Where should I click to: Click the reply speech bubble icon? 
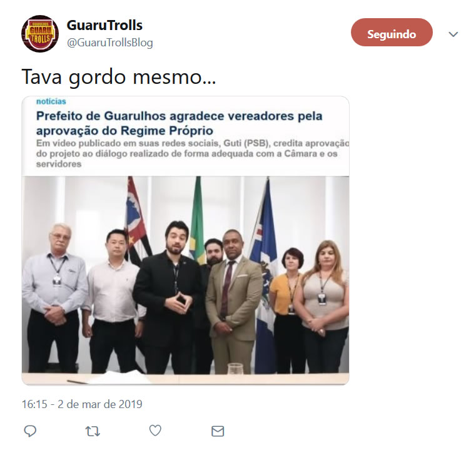point(30,431)
